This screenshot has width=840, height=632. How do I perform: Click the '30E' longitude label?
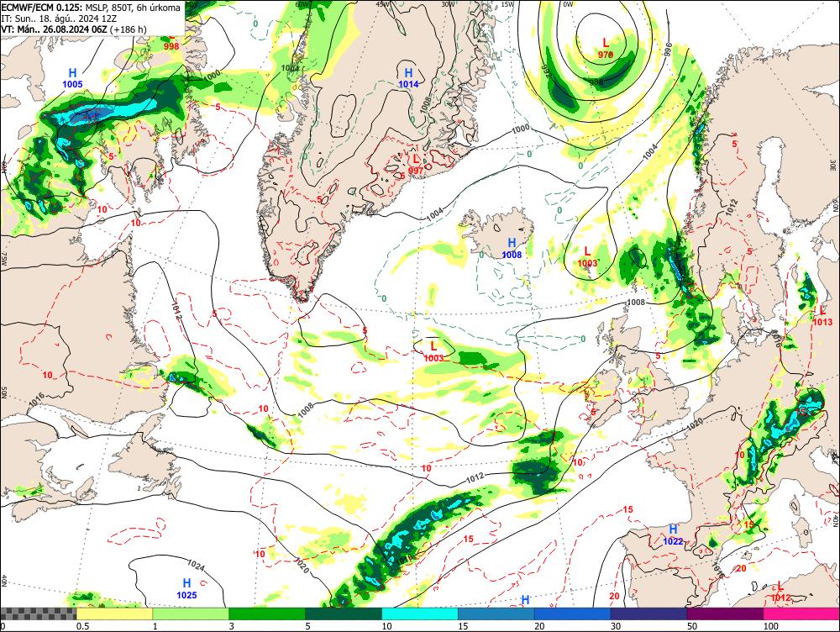(833, 166)
